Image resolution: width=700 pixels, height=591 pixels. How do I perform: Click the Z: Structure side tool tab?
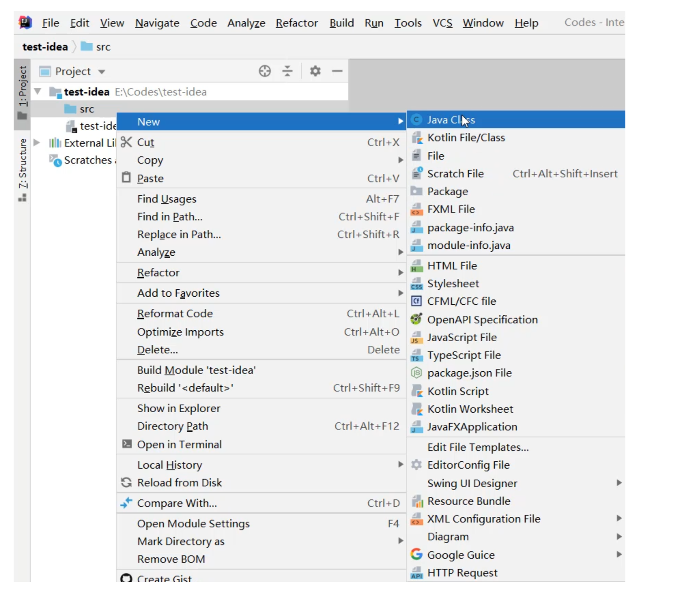tap(22, 169)
